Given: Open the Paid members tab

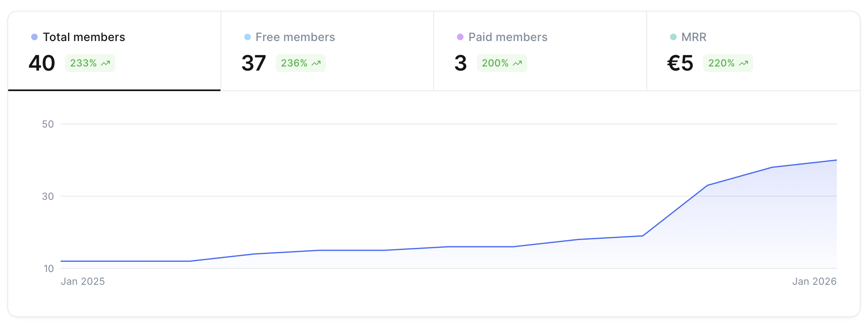Looking at the screenshot, I should (x=540, y=51).
